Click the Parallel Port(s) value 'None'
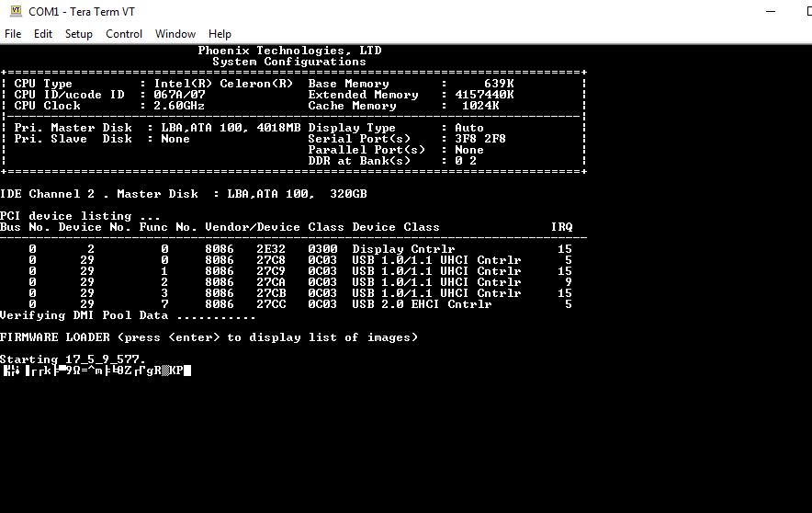This screenshot has width=812, height=513. tap(469, 150)
